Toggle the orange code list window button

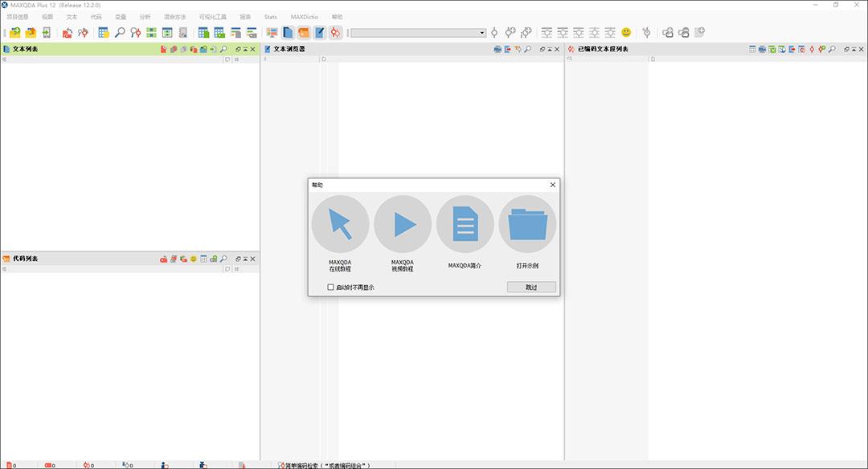[303, 33]
